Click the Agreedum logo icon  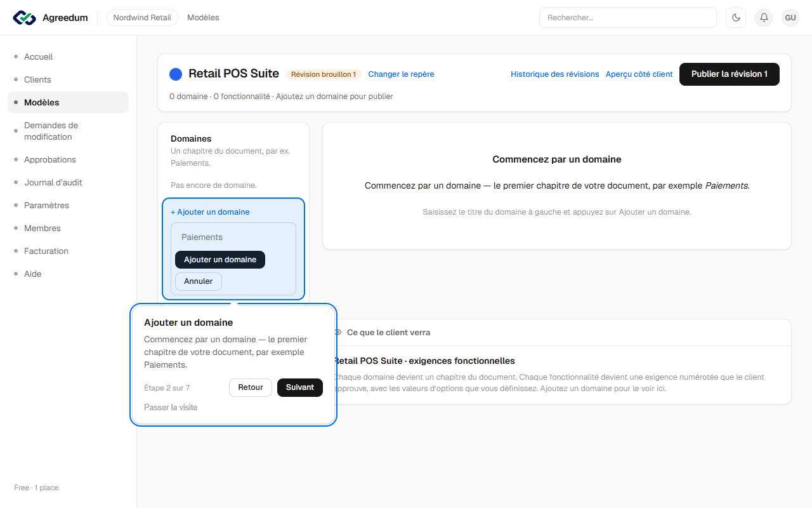click(x=24, y=18)
